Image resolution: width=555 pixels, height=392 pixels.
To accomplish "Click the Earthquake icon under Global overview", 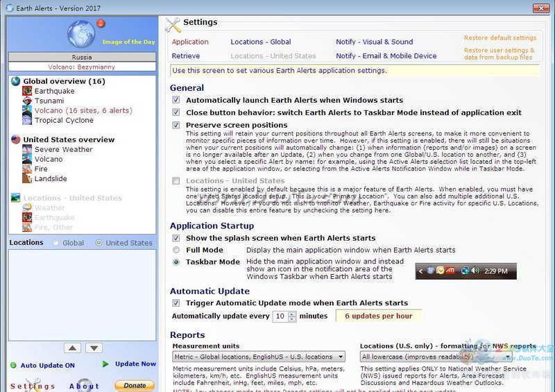I will pos(27,91).
